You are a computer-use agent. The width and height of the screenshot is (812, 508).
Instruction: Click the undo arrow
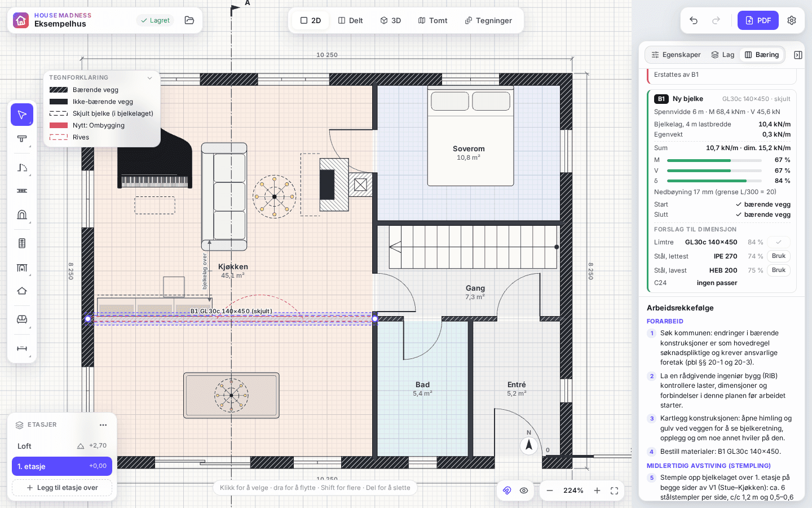(694, 20)
